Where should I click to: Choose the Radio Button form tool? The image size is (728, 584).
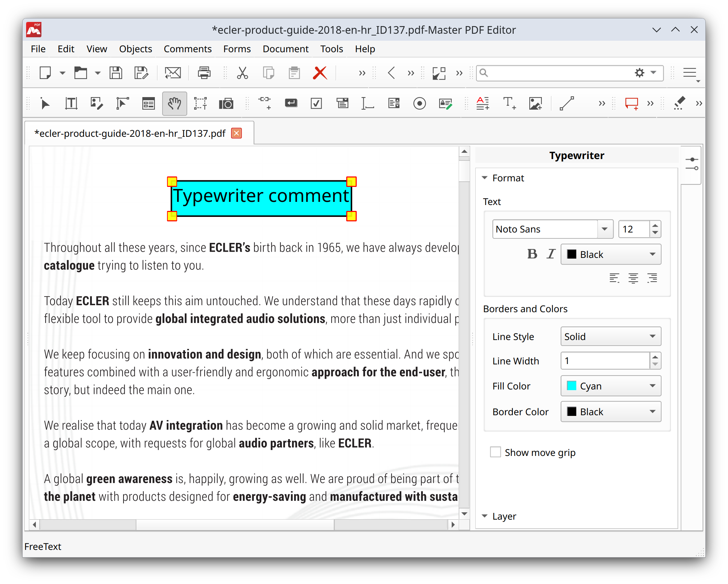pos(420,103)
